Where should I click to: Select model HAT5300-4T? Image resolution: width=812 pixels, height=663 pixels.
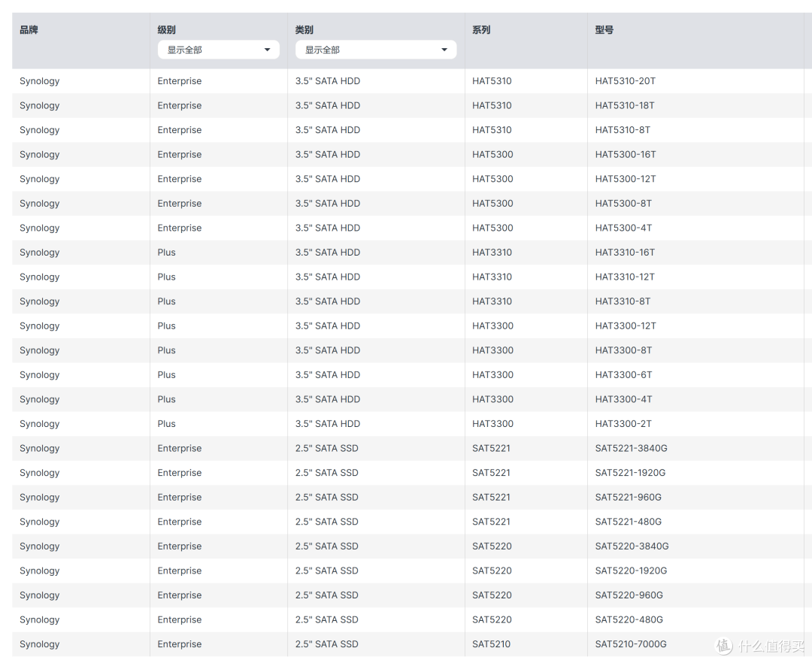(623, 228)
